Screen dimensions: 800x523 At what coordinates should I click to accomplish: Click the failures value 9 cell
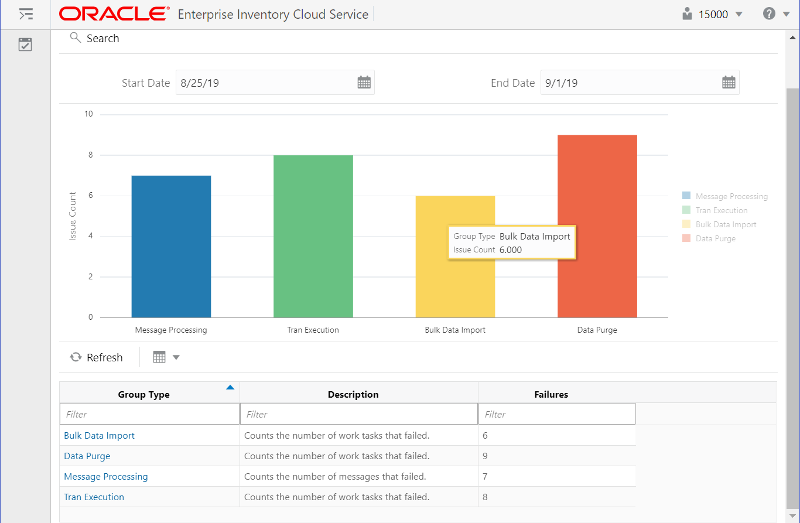click(557, 456)
